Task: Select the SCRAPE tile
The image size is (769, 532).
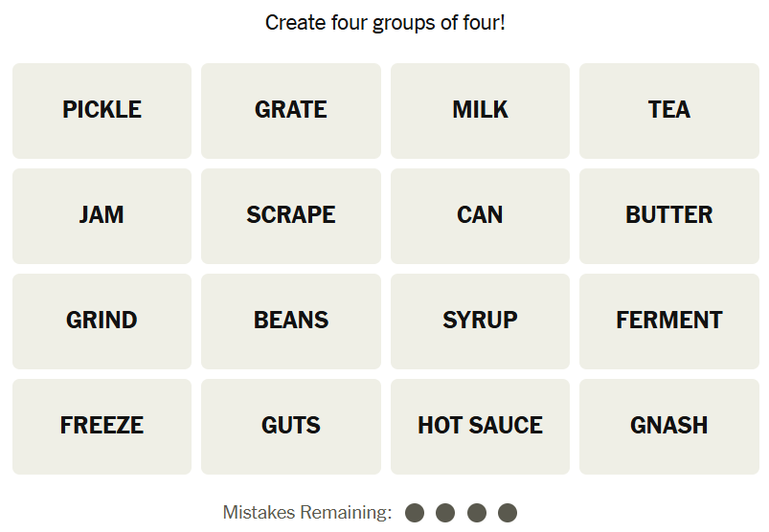Action: [x=291, y=215]
